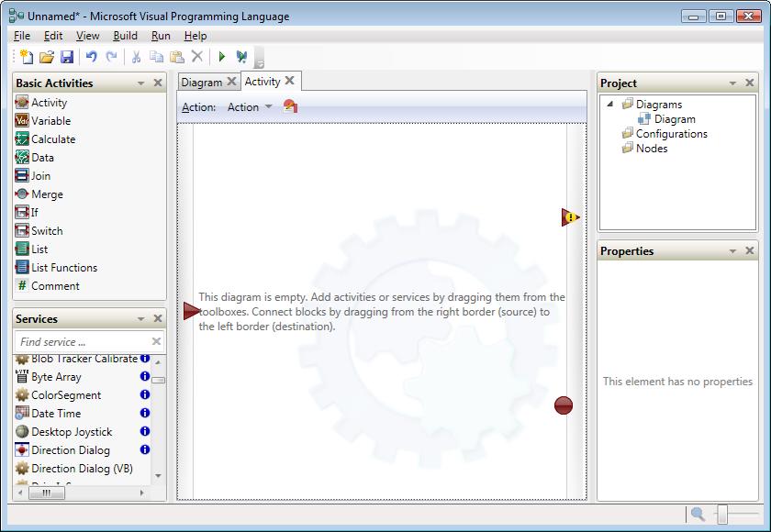The width and height of the screenshot is (771, 532).
Task: Clear the Find service search box
Action: 156,341
